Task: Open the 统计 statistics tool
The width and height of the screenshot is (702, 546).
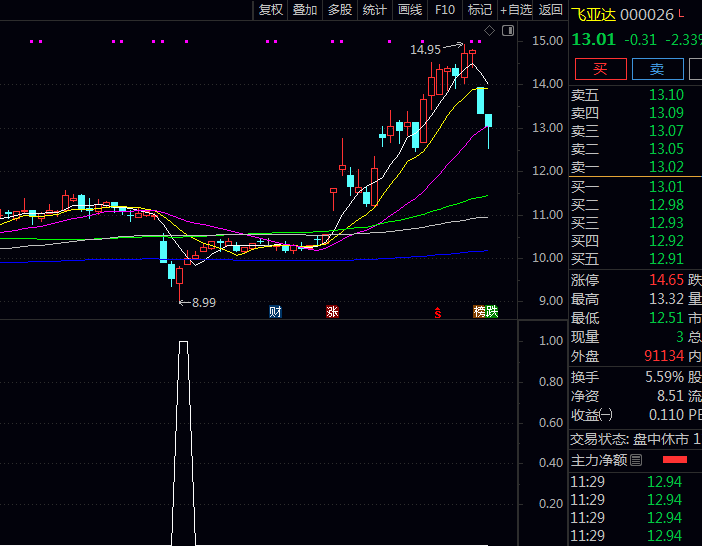Action: coord(375,10)
